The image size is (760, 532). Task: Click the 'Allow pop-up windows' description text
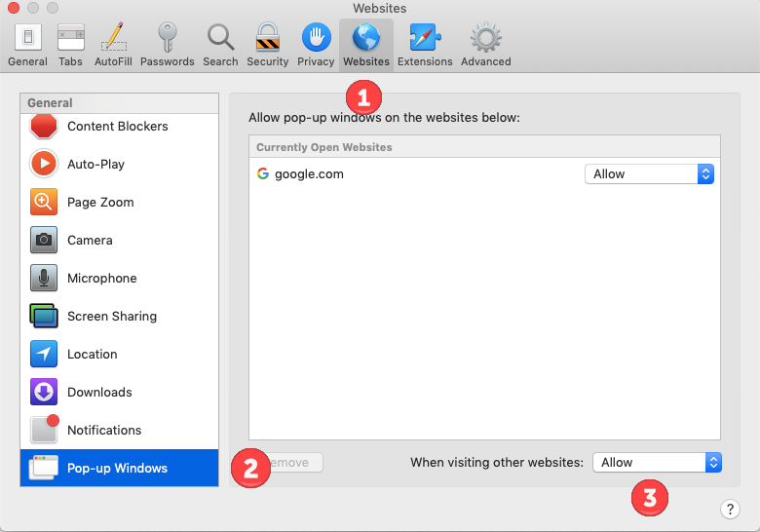point(384,118)
